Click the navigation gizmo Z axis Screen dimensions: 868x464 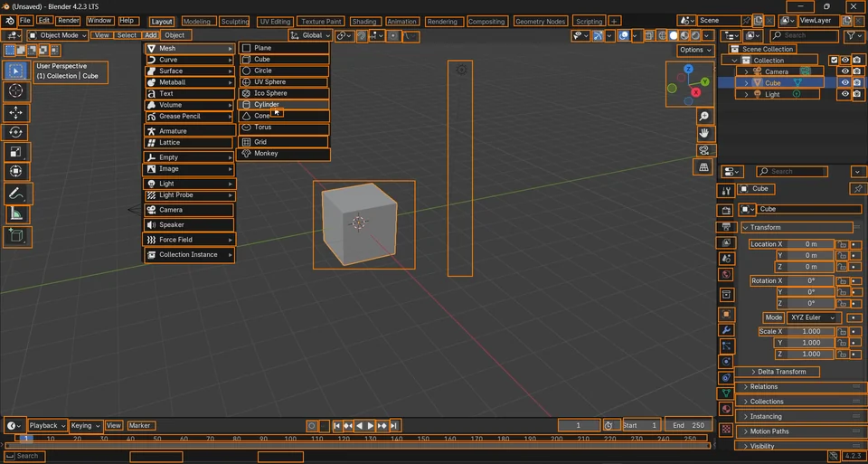point(688,70)
